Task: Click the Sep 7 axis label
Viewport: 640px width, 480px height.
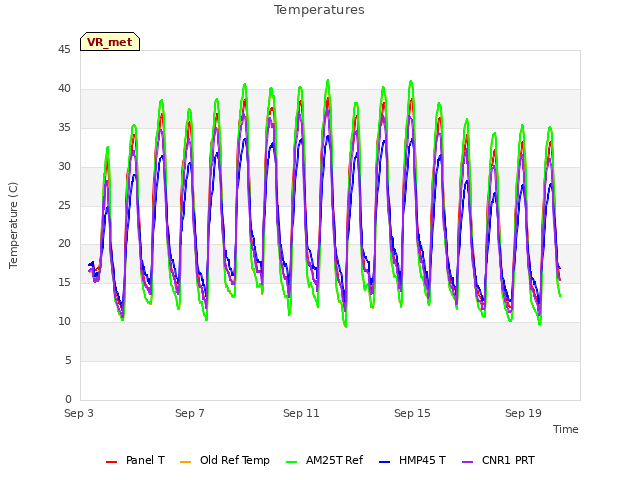Action: click(x=190, y=413)
